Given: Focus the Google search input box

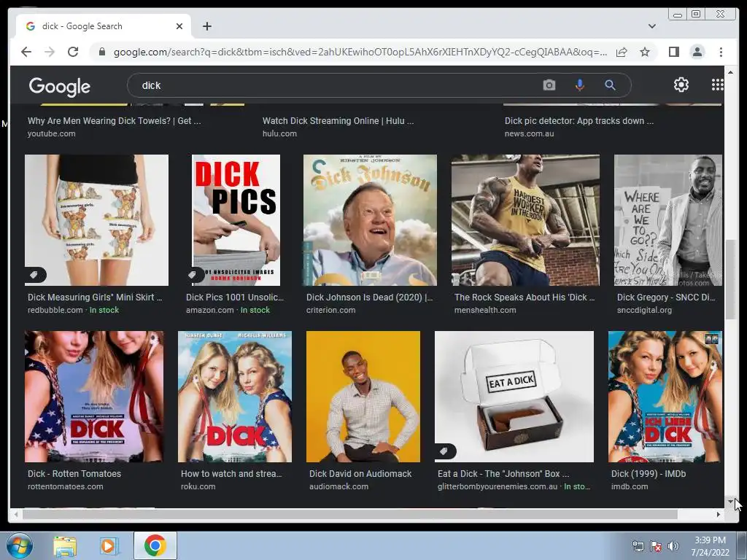Looking at the screenshot, I should coord(333,85).
